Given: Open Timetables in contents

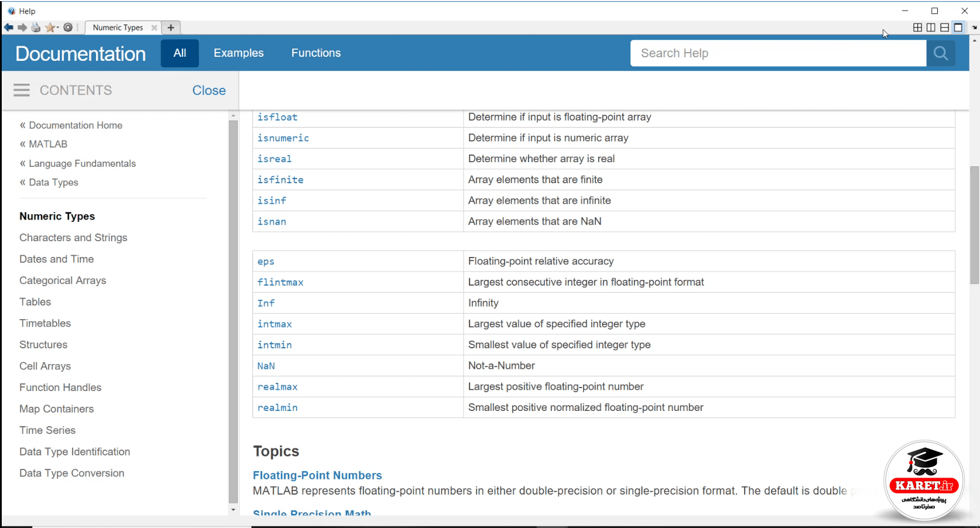Looking at the screenshot, I should 45,323.
